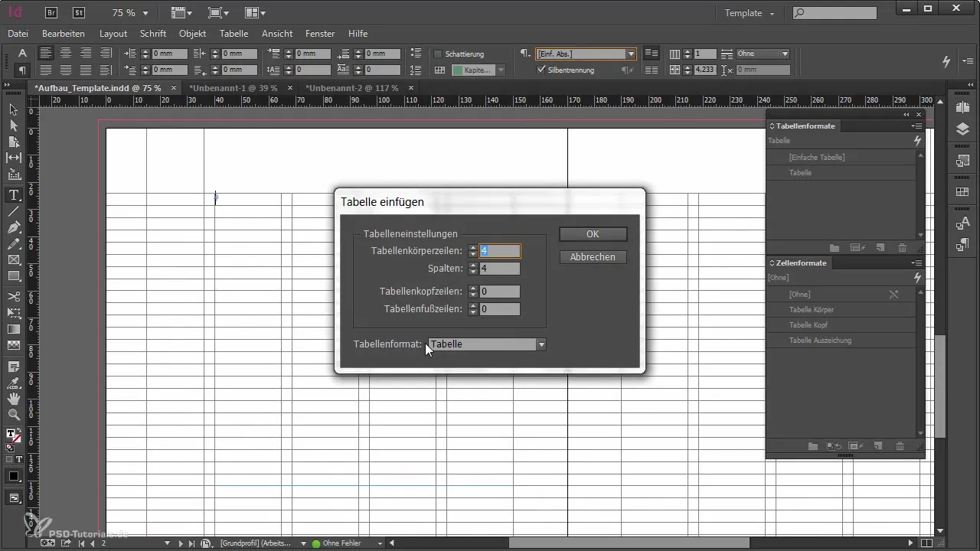The image size is (980, 551).
Task: Select Tabelle Kopf cell format
Action: click(841, 324)
